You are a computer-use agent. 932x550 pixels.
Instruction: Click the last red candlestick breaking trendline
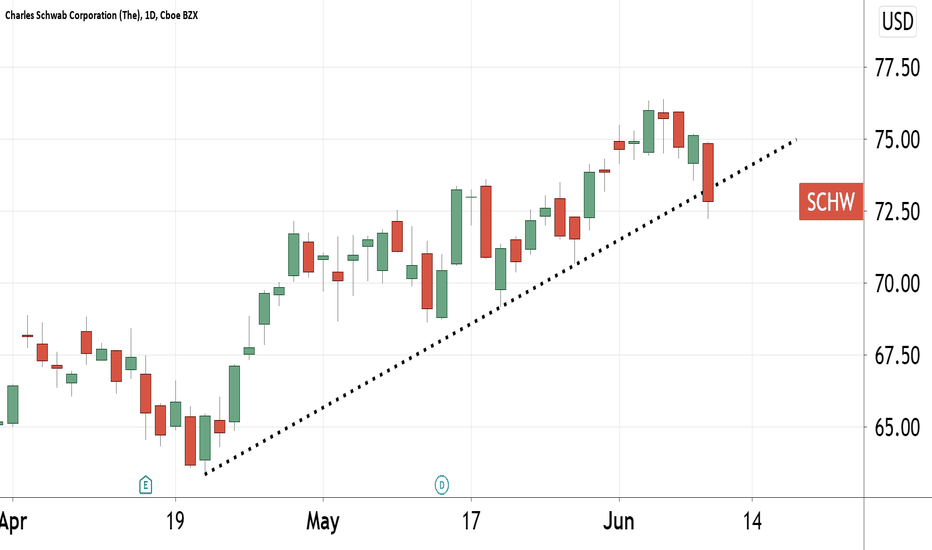pos(708,172)
